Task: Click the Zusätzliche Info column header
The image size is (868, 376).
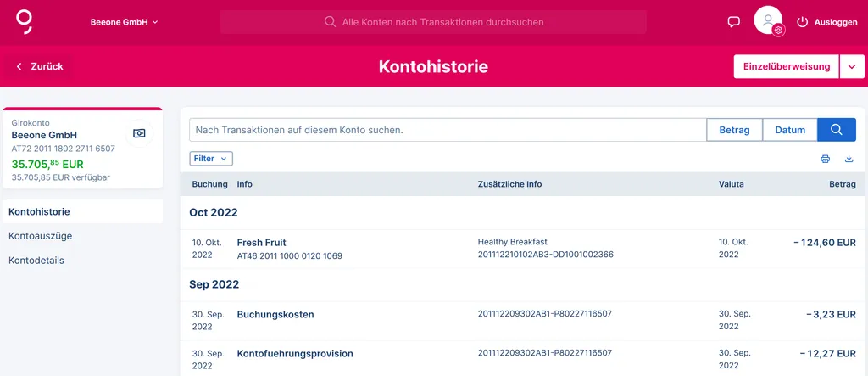Action: 509,184
